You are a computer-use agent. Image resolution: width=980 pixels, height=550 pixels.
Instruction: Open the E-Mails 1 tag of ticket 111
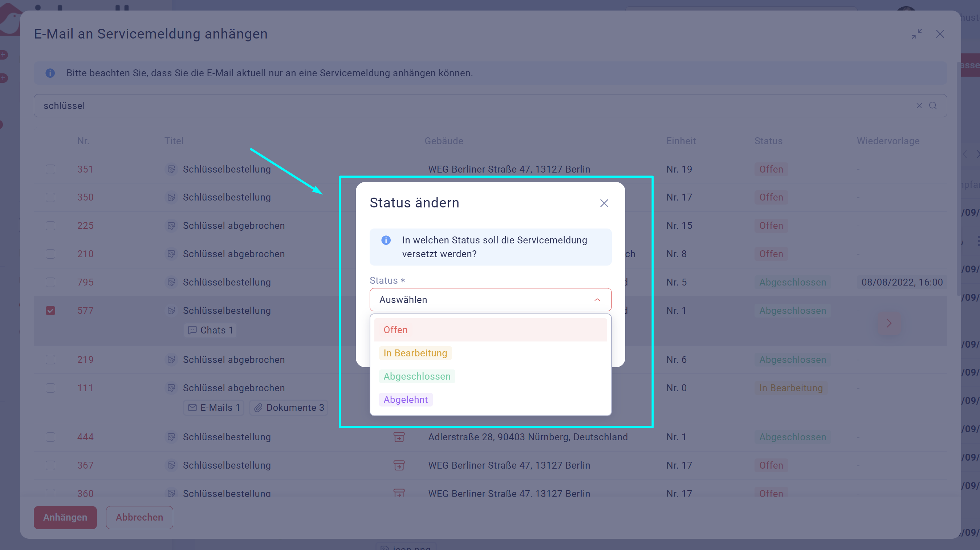214,408
